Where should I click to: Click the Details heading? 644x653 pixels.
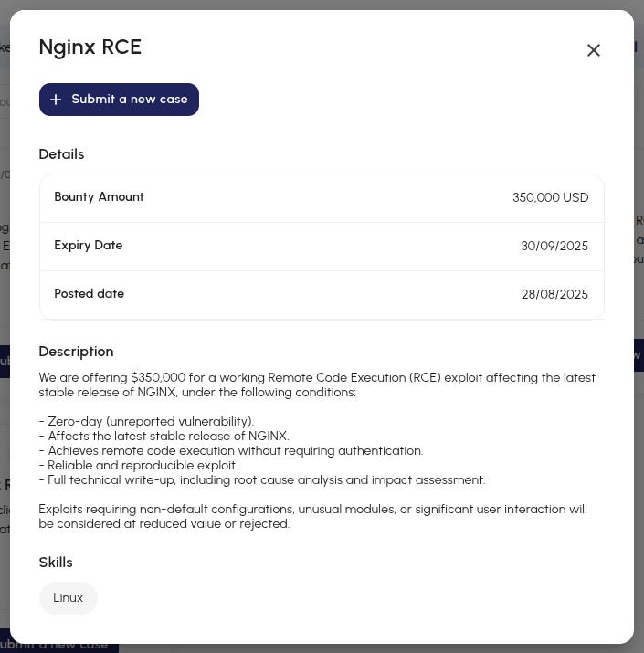pyautogui.click(x=61, y=154)
